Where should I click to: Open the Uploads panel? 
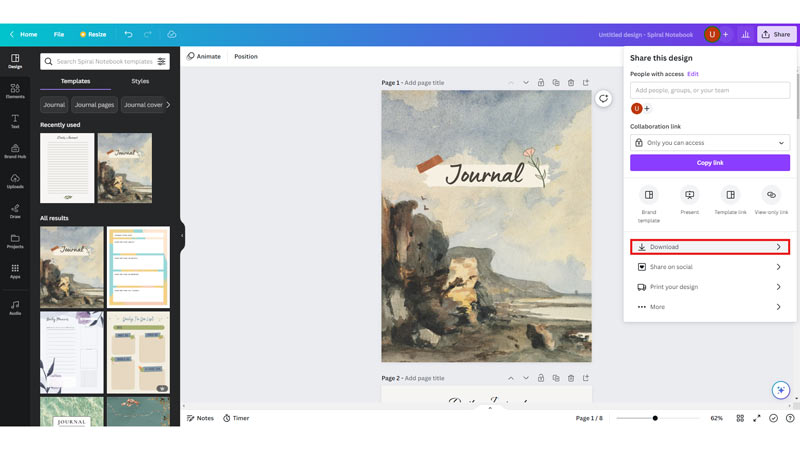[x=15, y=181]
